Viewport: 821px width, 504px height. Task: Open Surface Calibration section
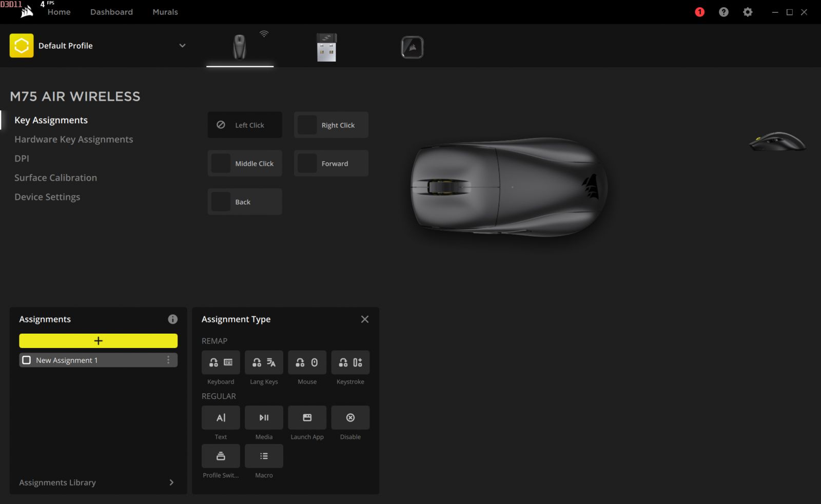(x=55, y=178)
